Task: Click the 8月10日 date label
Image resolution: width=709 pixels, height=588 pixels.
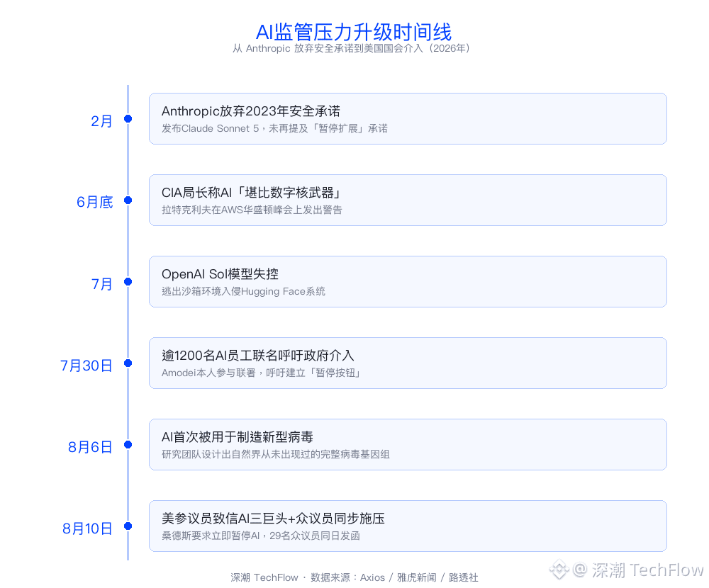Action: coord(87,528)
